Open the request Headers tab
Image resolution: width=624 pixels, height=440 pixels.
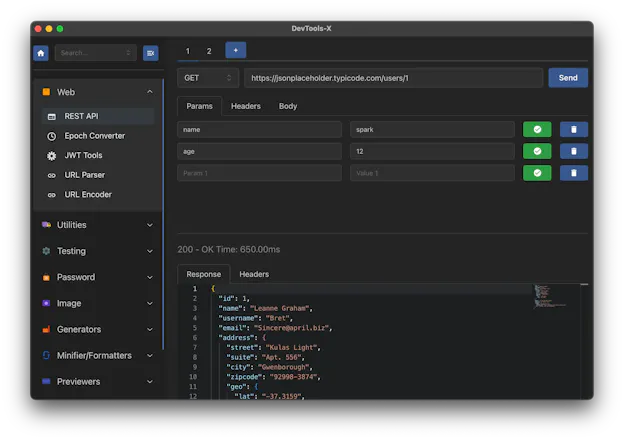(x=246, y=106)
